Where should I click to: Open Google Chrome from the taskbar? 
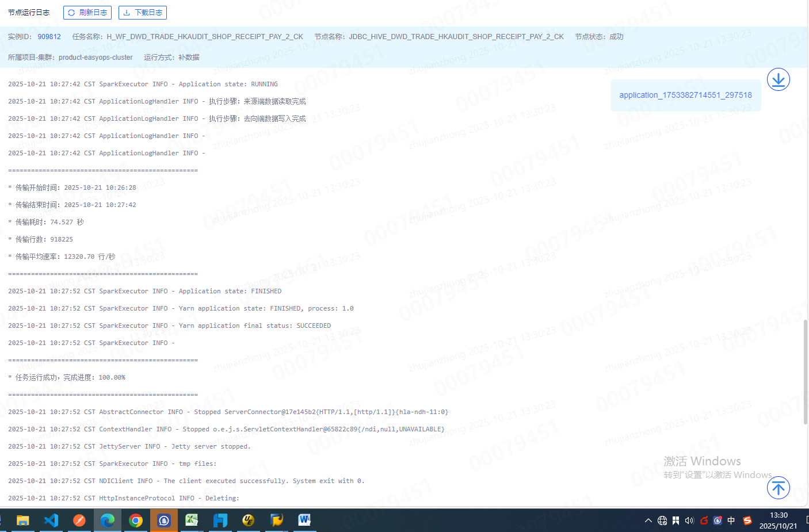point(136,520)
